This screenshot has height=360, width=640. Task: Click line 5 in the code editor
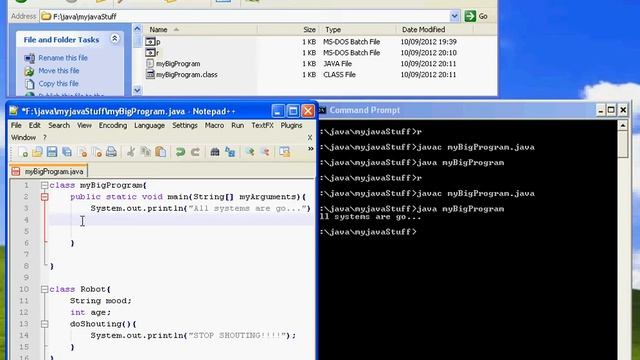(x=182, y=231)
